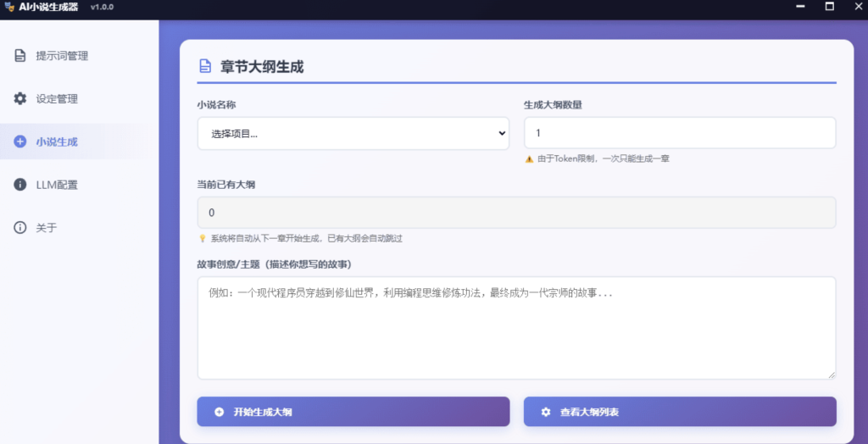Viewport: 868px width, 444px height.
Task: Click the 系统将自动从下一章开始生成 hint text
Action: (306, 239)
